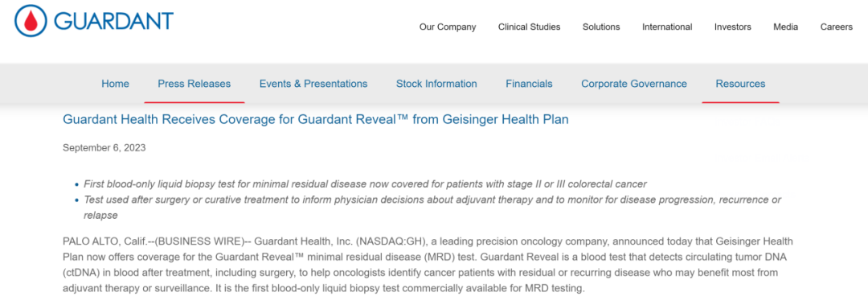Open the Solutions menu item

[x=601, y=27]
